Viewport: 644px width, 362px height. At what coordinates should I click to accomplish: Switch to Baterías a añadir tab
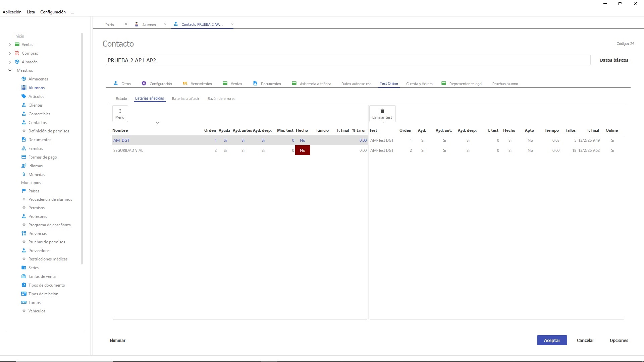point(185,99)
